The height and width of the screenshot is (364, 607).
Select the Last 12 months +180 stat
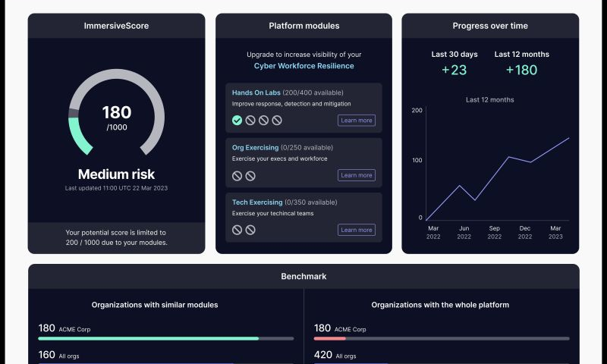point(521,70)
